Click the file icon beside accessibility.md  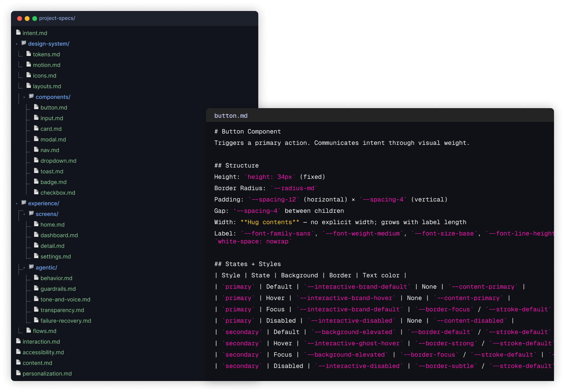[19, 351]
